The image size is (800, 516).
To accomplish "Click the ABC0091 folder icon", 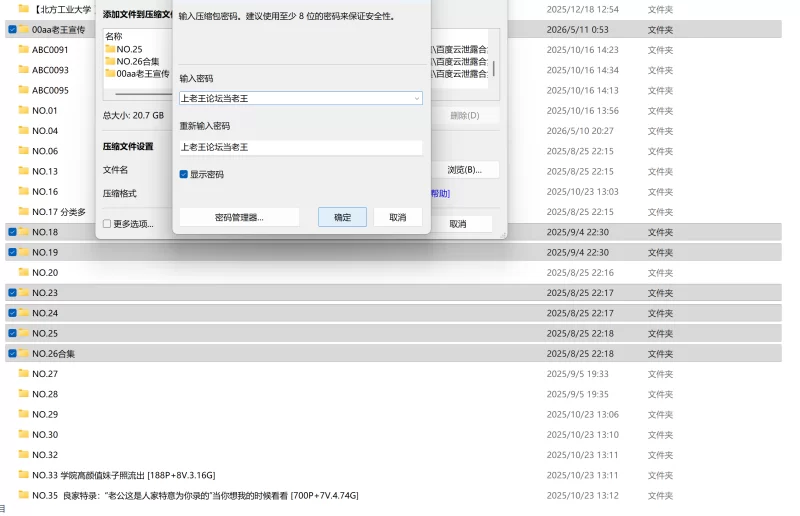I will [x=23, y=50].
